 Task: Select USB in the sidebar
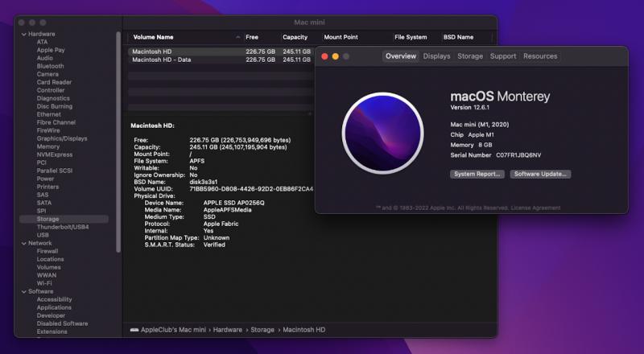point(43,235)
